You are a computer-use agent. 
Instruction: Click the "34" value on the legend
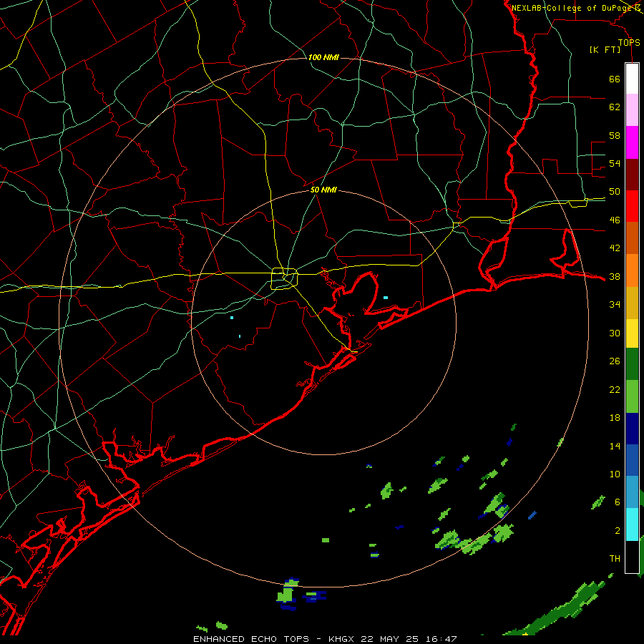tap(615, 305)
